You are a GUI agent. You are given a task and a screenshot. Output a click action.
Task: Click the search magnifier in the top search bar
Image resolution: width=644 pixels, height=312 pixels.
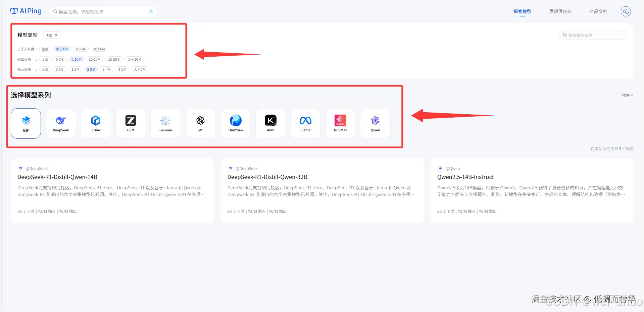click(55, 11)
